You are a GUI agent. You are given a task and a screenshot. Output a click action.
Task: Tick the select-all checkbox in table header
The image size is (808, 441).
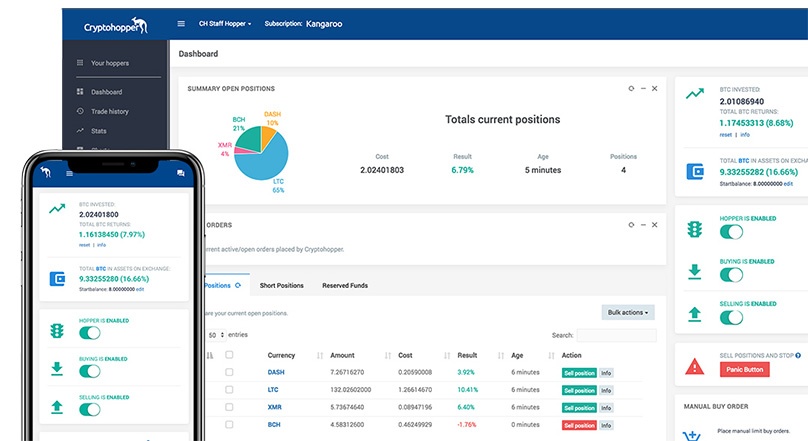coord(229,354)
